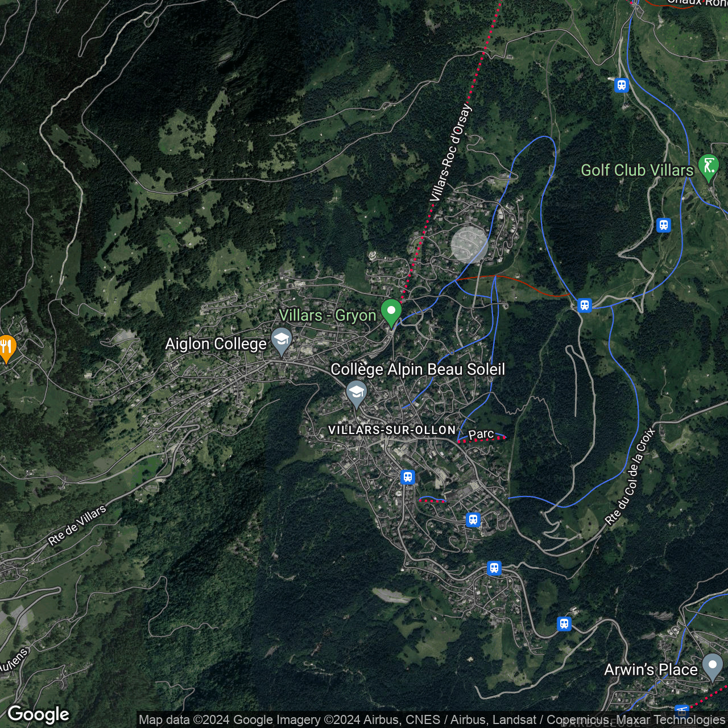
Task: Click the Aiglon College text label
Action: 216,344
